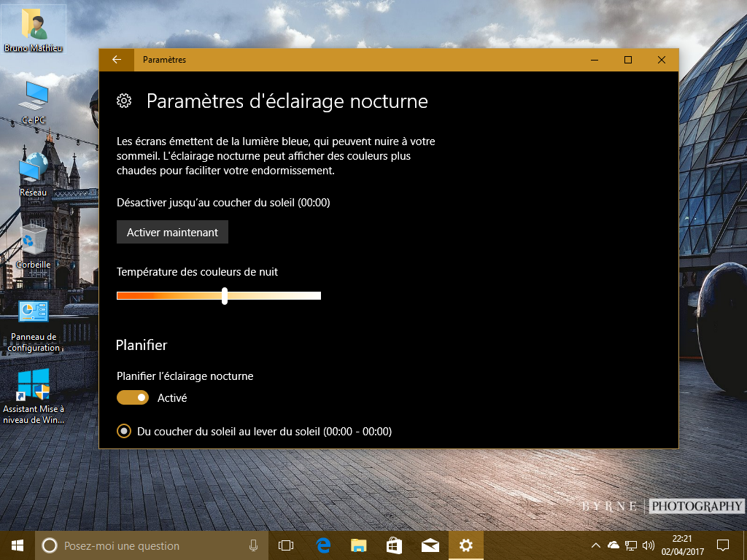Select Assistant Mise à niveau shortcut
747x560 pixels.
pyautogui.click(x=34, y=396)
